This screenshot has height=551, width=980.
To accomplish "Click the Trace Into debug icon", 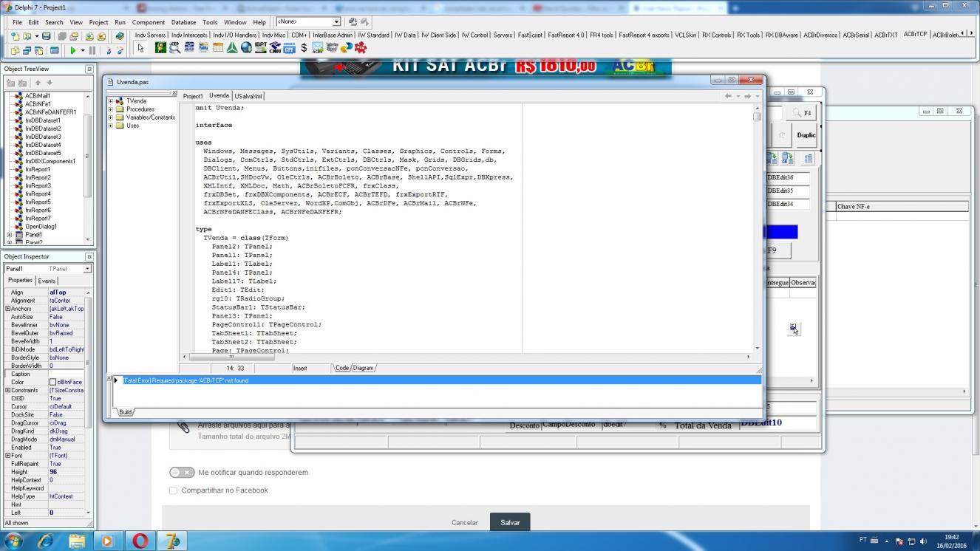I will click(x=108, y=50).
